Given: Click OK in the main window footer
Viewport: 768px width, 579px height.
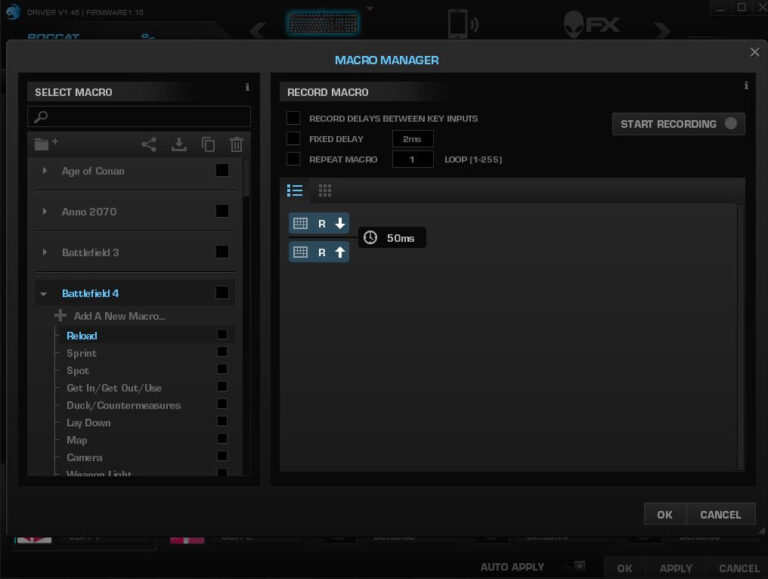Looking at the screenshot, I should click(624, 568).
